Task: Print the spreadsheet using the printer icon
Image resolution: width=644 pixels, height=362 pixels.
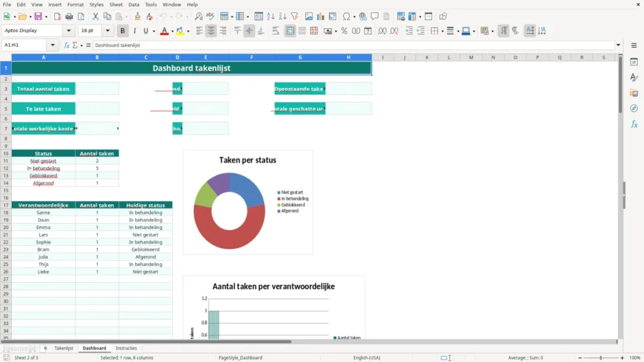Action: [69, 16]
